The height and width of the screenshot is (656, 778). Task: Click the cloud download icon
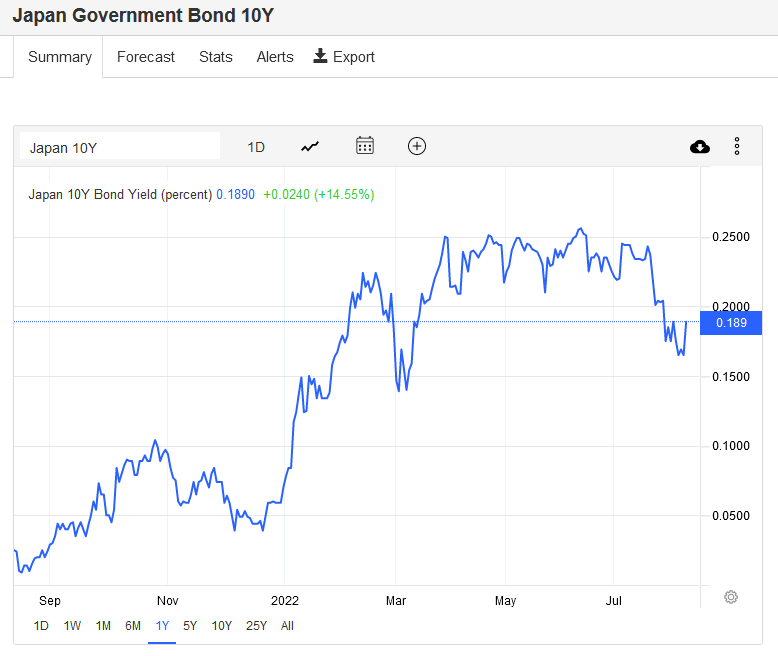(700, 147)
